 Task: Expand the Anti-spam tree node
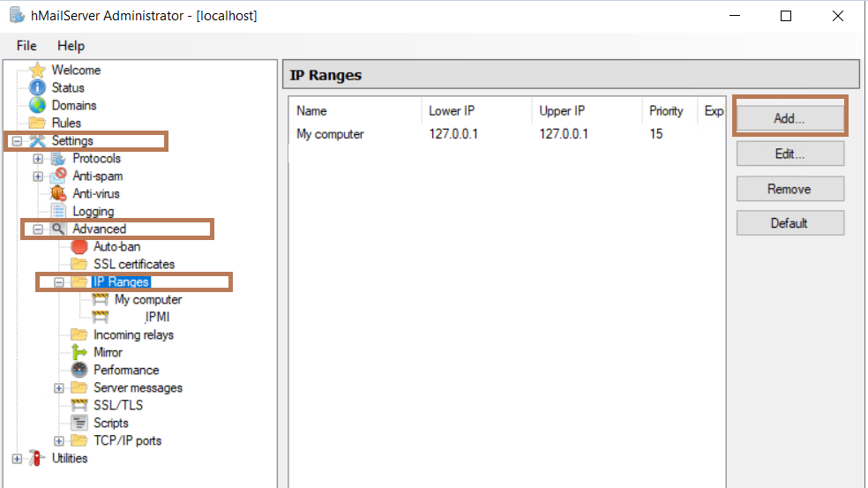38,176
